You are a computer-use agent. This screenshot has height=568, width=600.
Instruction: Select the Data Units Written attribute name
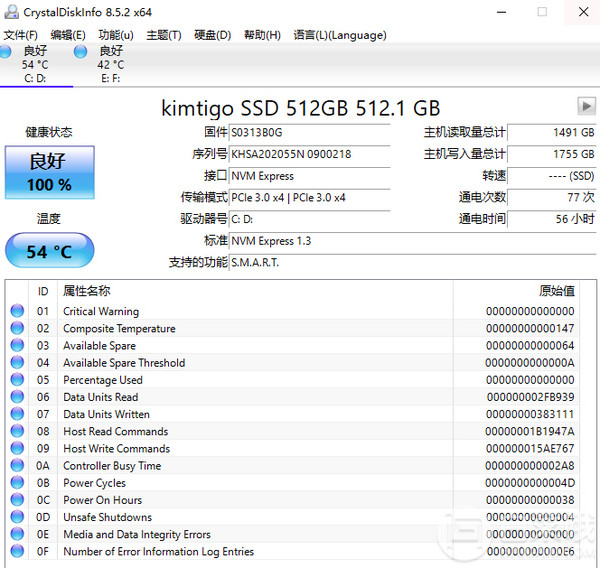(106, 414)
